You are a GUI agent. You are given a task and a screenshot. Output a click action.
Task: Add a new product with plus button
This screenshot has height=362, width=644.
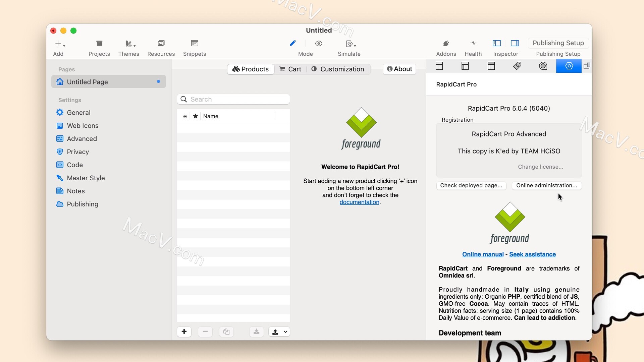pyautogui.click(x=184, y=332)
